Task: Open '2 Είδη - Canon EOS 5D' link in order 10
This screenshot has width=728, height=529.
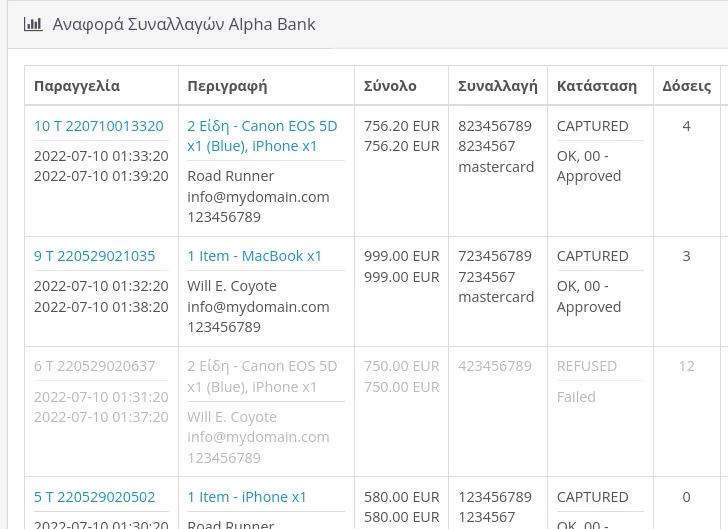Action: point(262,136)
